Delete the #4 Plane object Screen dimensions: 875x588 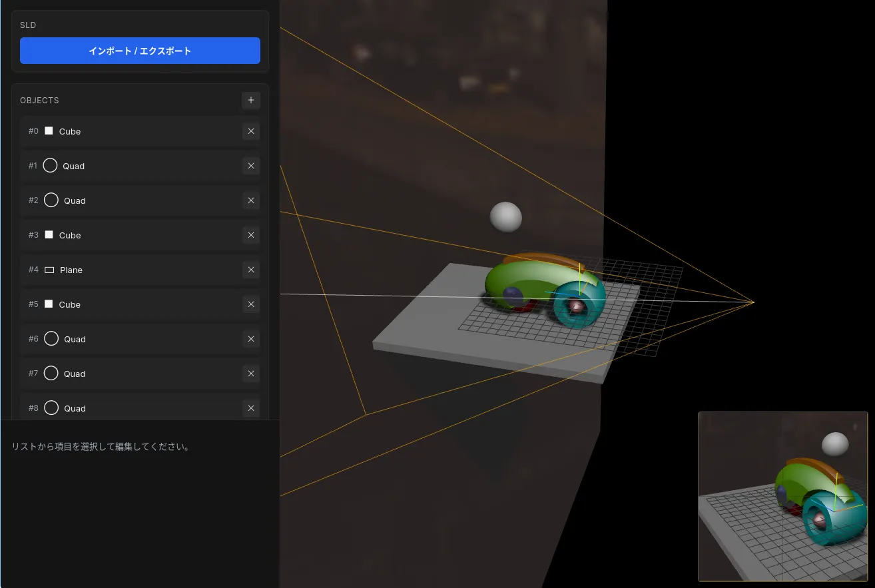coord(251,270)
